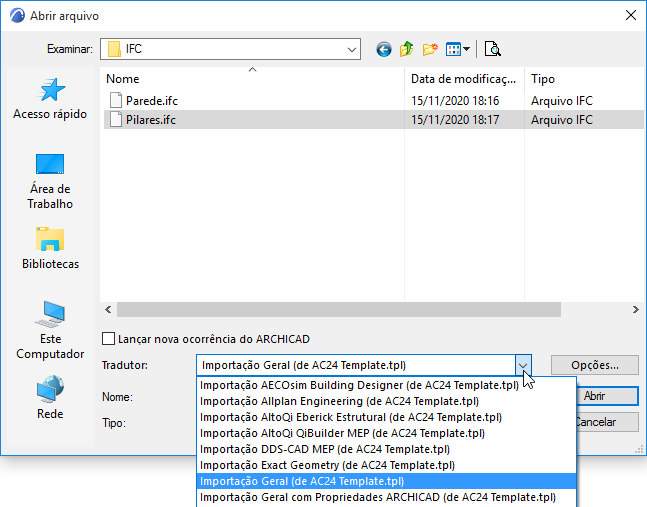Click the horizontal scrollbar thumb

point(338,309)
